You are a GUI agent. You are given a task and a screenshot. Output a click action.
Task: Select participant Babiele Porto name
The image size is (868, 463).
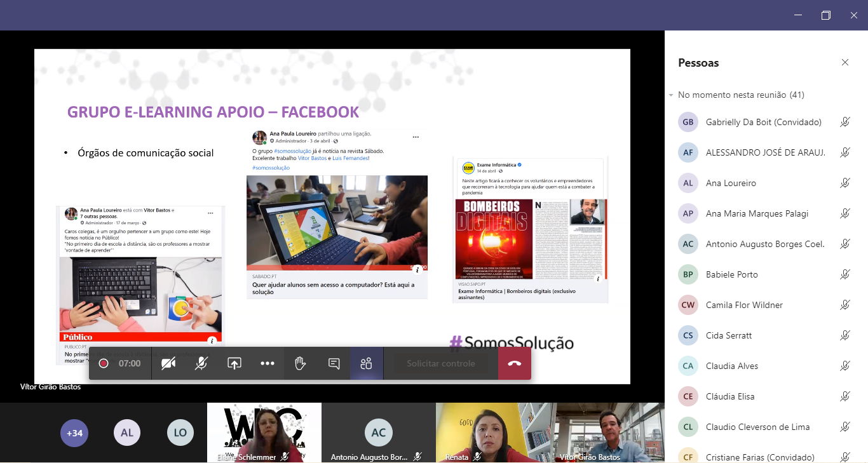[x=732, y=274]
